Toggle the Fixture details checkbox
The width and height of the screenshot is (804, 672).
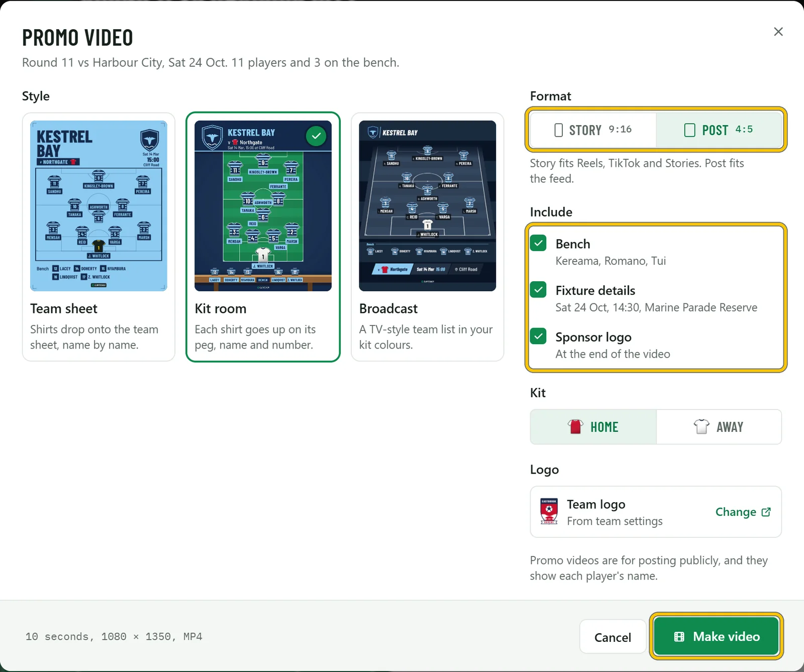(x=538, y=290)
